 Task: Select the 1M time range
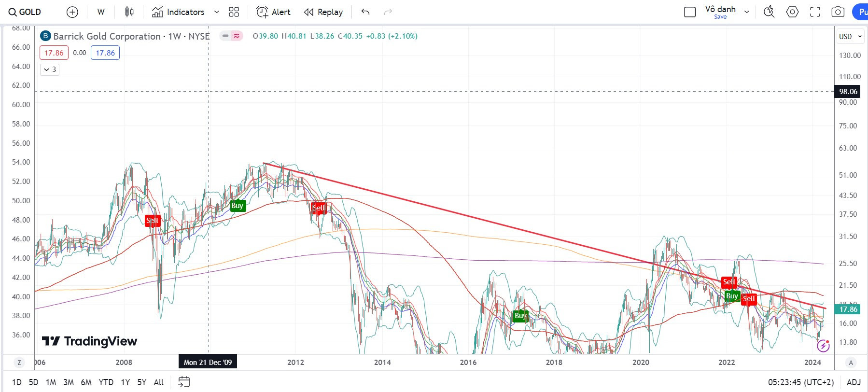[51, 382]
